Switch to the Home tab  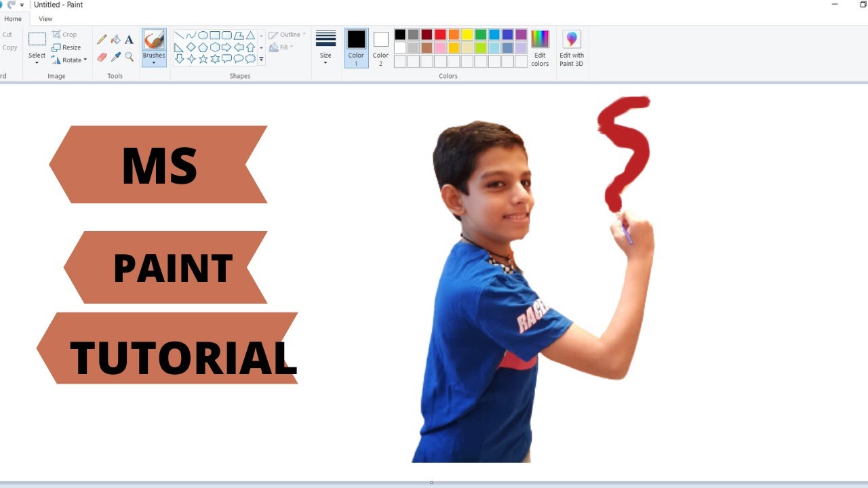pos(13,19)
